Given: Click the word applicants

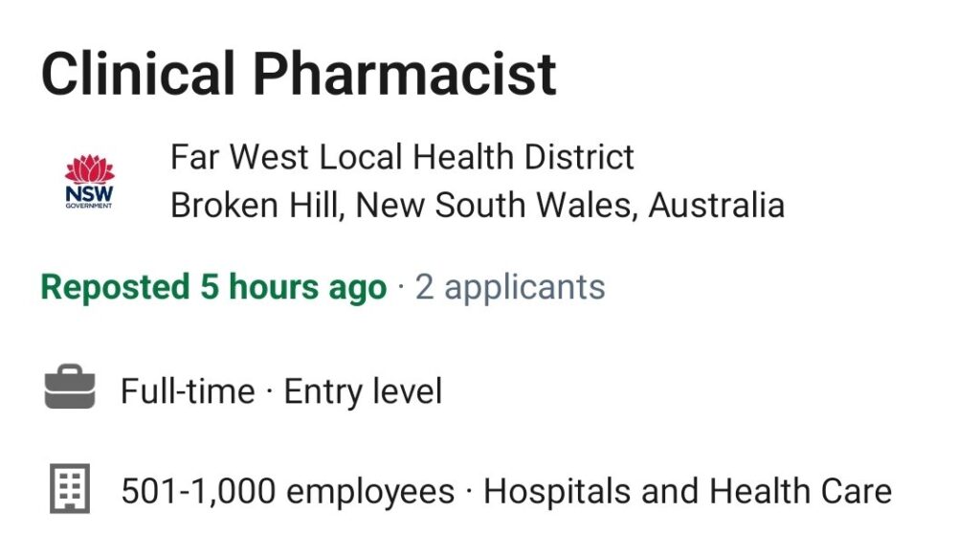Looking at the screenshot, I should tap(524, 288).
